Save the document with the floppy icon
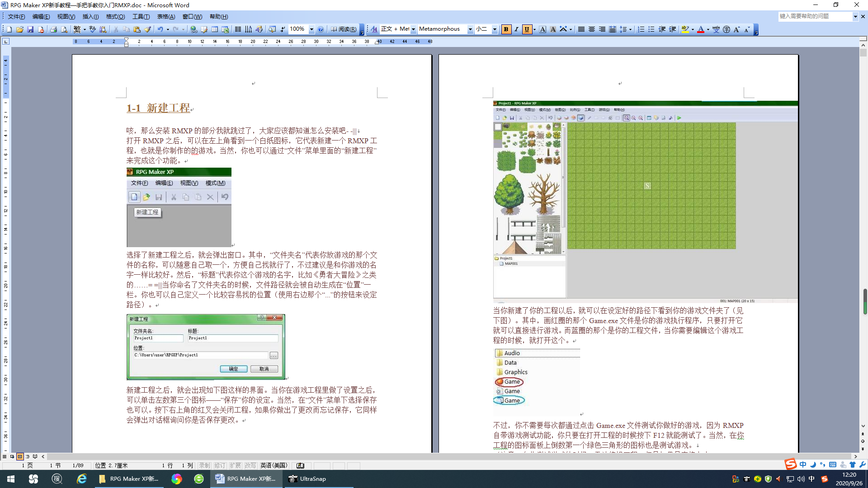 point(30,29)
